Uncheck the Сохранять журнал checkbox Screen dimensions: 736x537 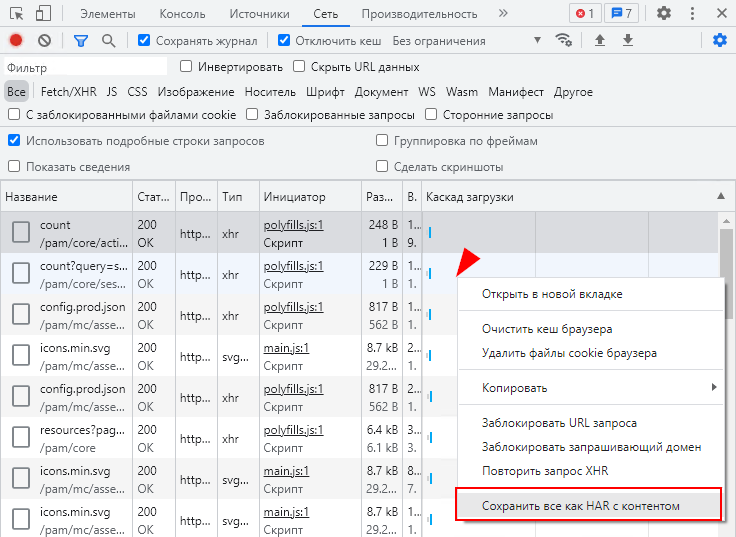point(145,41)
